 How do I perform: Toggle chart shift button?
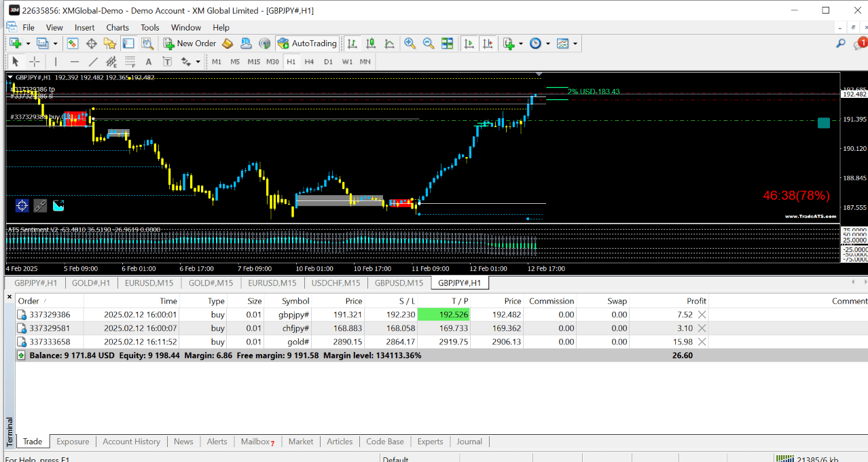(x=488, y=43)
